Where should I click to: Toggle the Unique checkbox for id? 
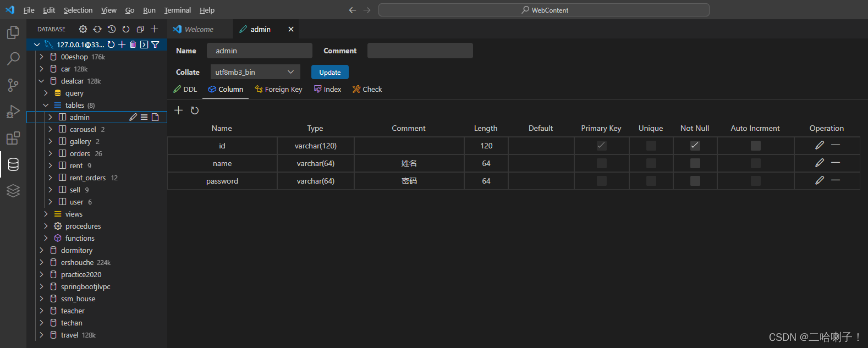click(651, 146)
